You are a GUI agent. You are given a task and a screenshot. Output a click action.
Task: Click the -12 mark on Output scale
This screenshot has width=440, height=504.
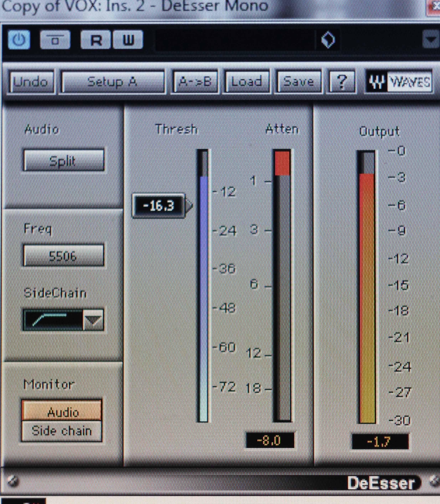coord(398,259)
